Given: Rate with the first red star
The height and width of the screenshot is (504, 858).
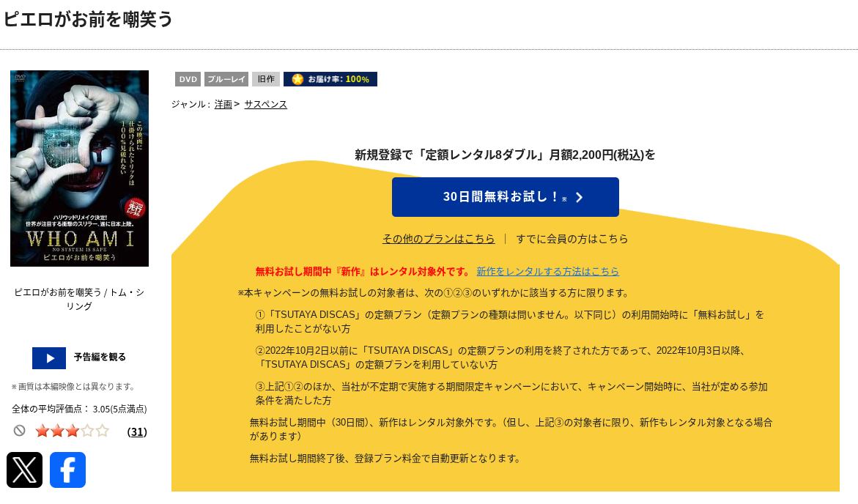Looking at the screenshot, I should pos(42,431).
